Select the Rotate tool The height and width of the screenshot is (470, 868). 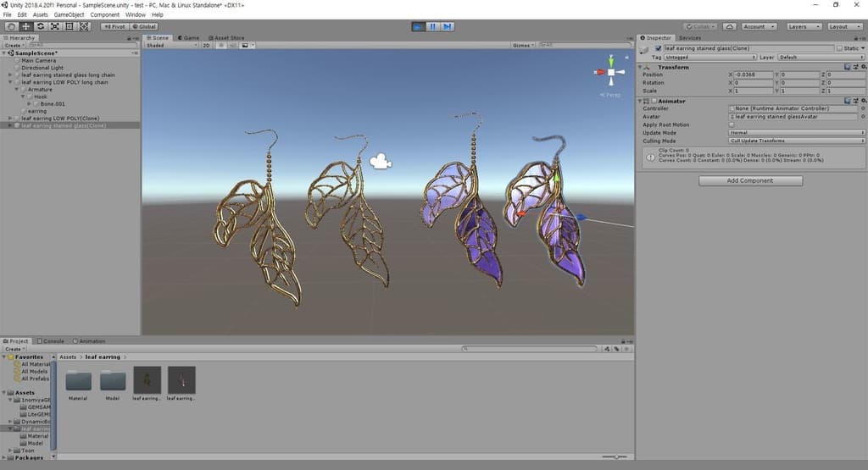click(40, 26)
